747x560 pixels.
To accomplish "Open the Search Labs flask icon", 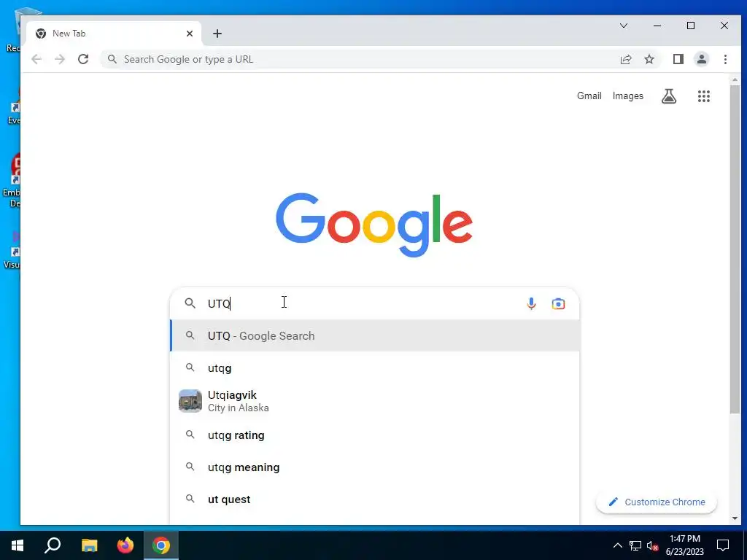I will 669,96.
